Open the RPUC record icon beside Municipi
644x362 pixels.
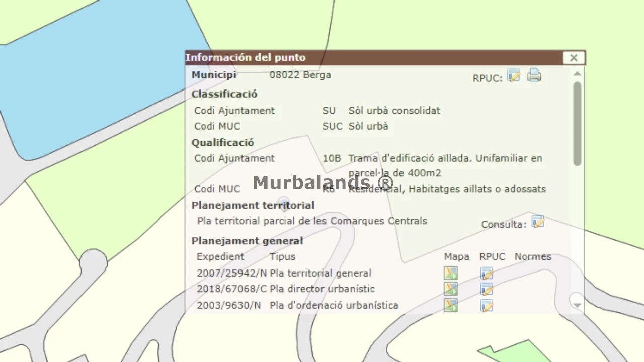pyautogui.click(x=513, y=76)
